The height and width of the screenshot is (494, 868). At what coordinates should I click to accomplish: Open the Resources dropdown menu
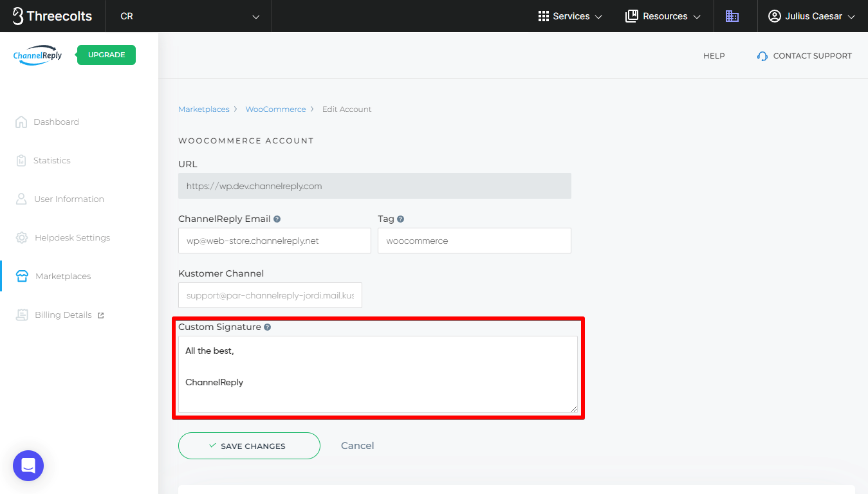coord(663,16)
